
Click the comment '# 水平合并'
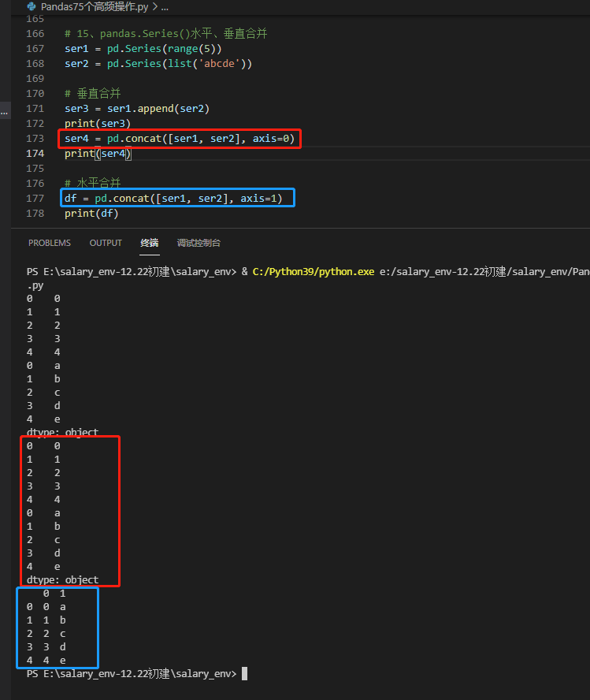pyautogui.click(x=93, y=183)
